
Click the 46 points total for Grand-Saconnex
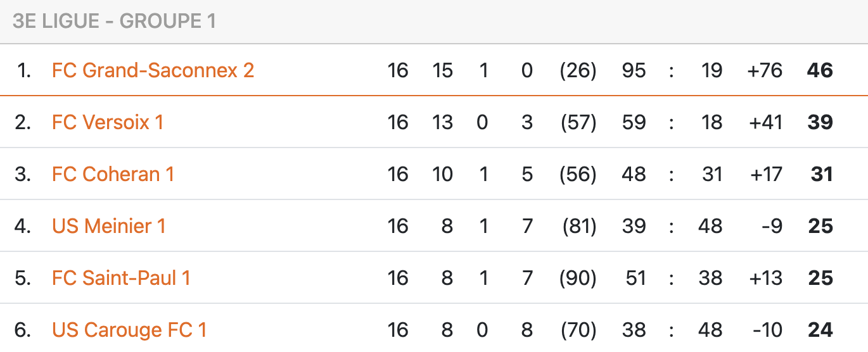pyautogui.click(x=820, y=70)
